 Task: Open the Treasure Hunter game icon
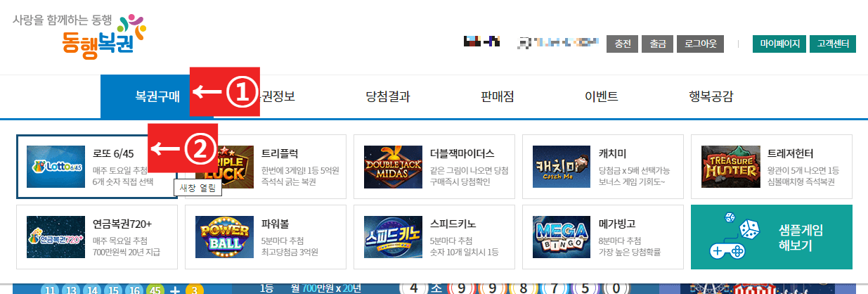pos(731,167)
